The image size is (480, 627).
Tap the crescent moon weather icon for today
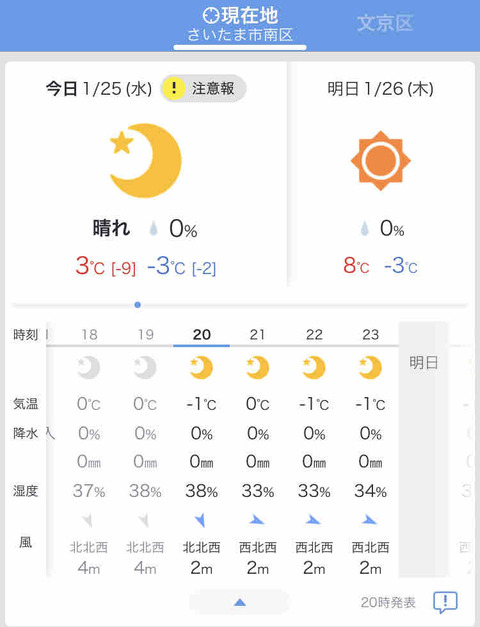pyautogui.click(x=146, y=160)
